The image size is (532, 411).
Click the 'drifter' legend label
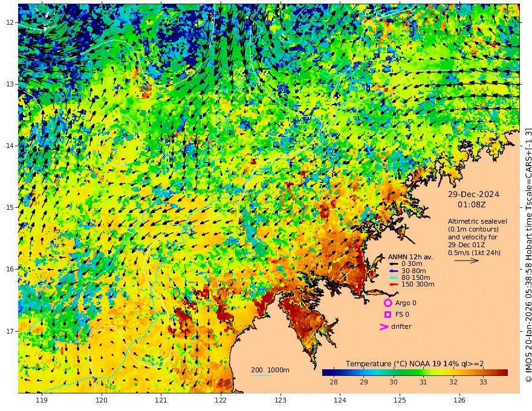click(401, 326)
